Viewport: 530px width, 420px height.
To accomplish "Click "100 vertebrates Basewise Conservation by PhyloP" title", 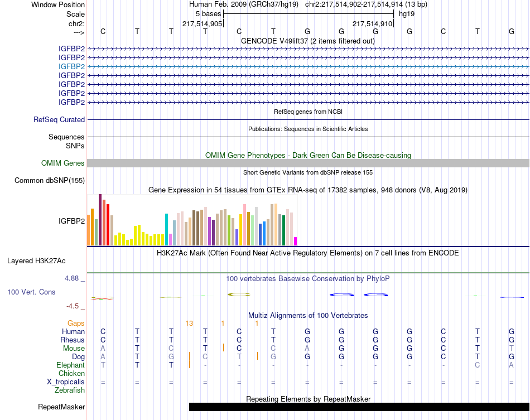I will click(x=308, y=279).
